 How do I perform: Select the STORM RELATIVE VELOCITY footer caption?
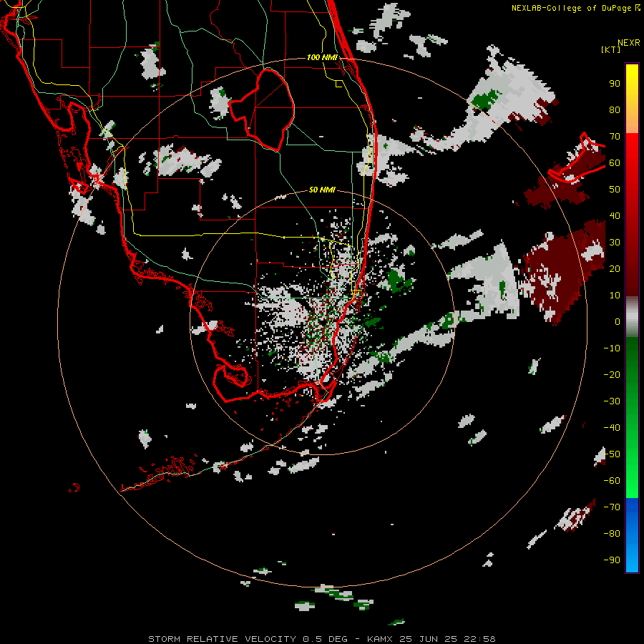click(322, 639)
